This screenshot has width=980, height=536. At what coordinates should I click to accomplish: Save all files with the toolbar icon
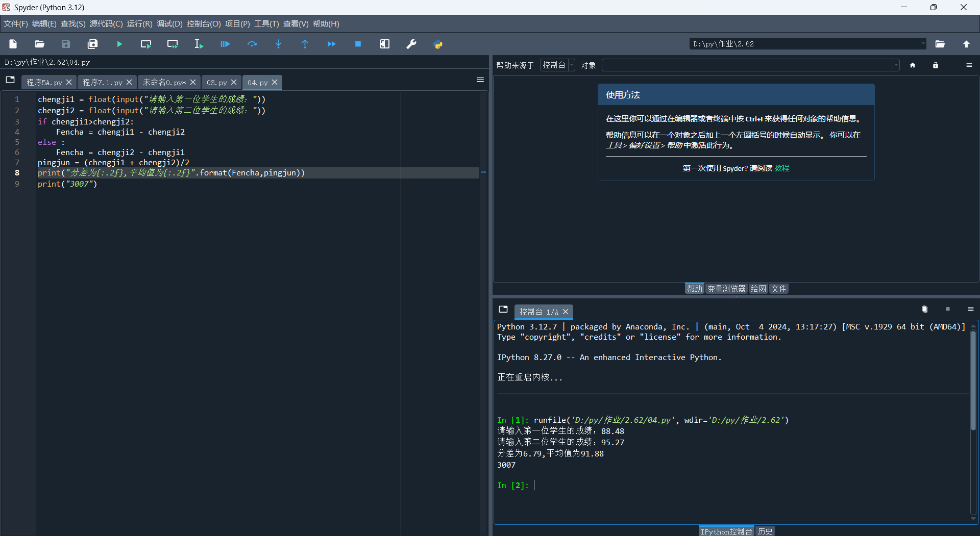[x=93, y=44]
